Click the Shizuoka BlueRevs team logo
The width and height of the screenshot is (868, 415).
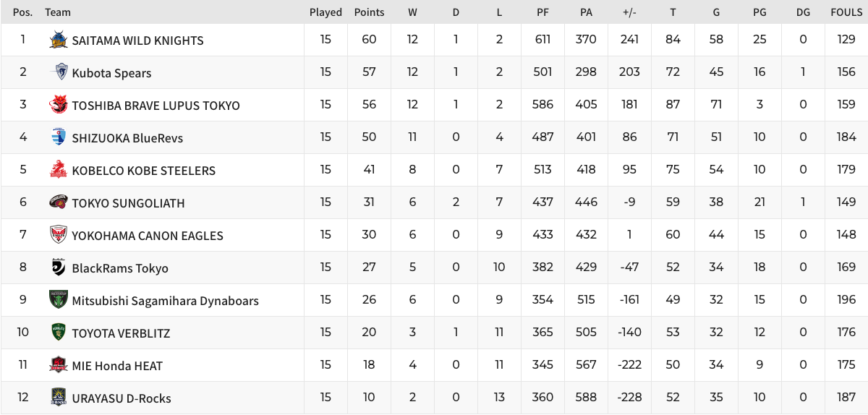[x=59, y=137]
